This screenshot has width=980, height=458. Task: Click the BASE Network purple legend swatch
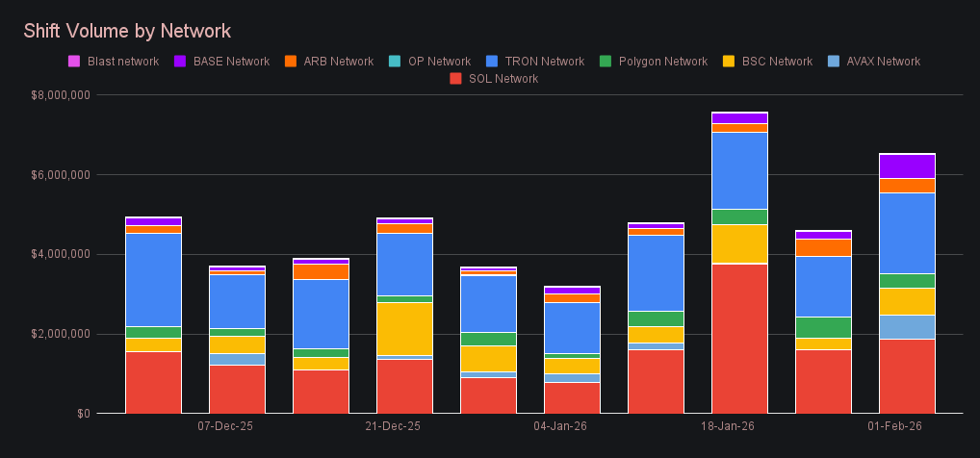[x=180, y=62]
